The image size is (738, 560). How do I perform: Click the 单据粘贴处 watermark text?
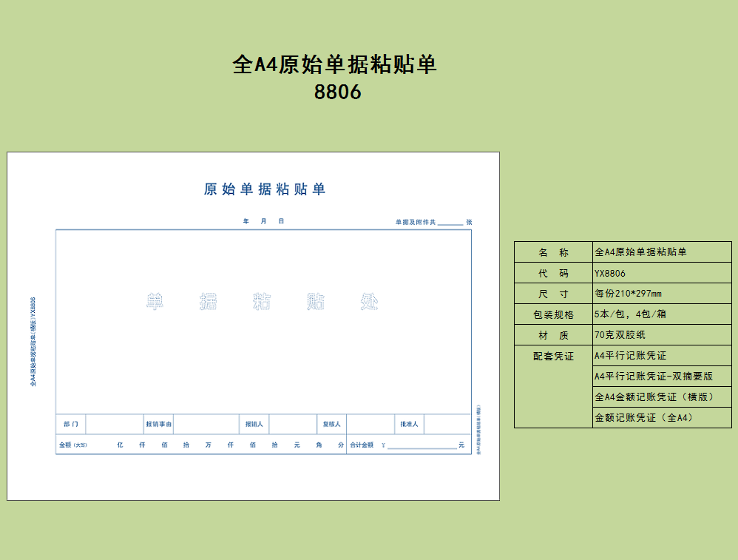263,301
